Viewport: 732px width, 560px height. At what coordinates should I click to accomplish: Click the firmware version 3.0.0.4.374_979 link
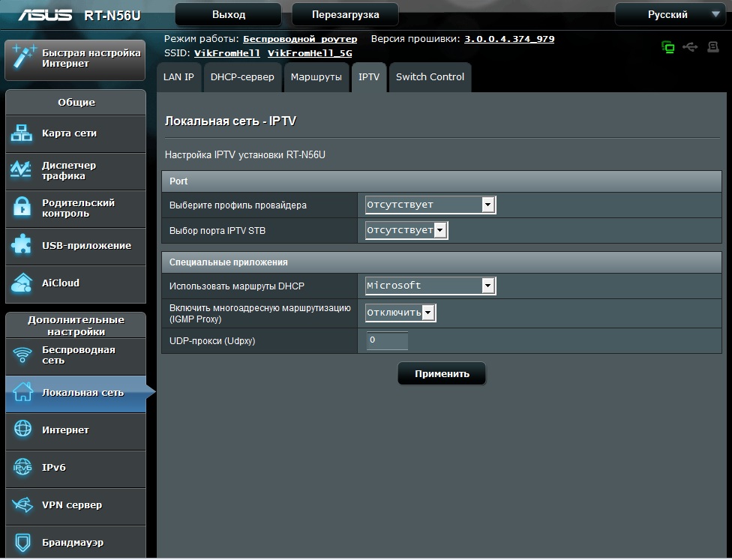[509, 39]
